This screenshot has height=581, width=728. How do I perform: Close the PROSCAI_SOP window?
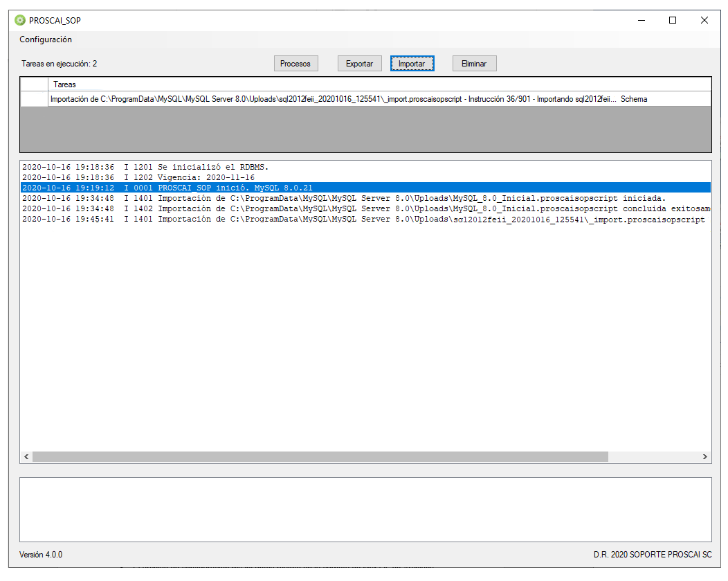click(x=704, y=21)
